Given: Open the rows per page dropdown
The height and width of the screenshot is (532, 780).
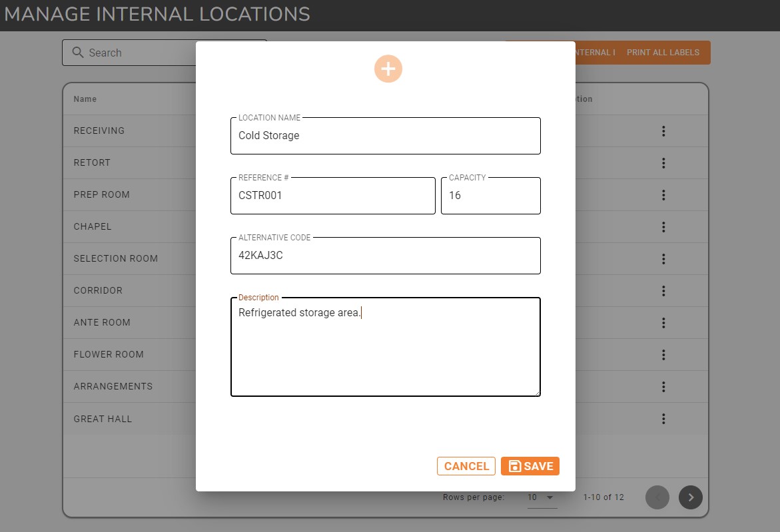Looking at the screenshot, I should pyautogui.click(x=542, y=497).
